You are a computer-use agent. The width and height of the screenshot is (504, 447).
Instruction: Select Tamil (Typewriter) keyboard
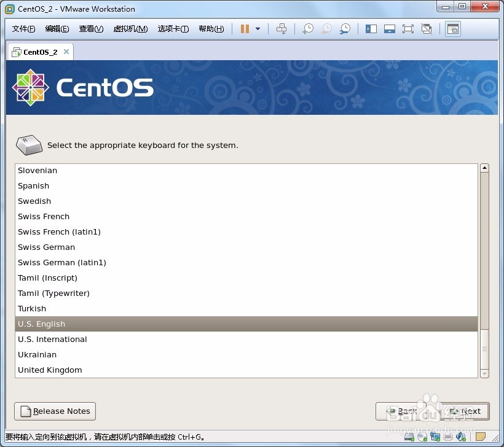coord(246,293)
